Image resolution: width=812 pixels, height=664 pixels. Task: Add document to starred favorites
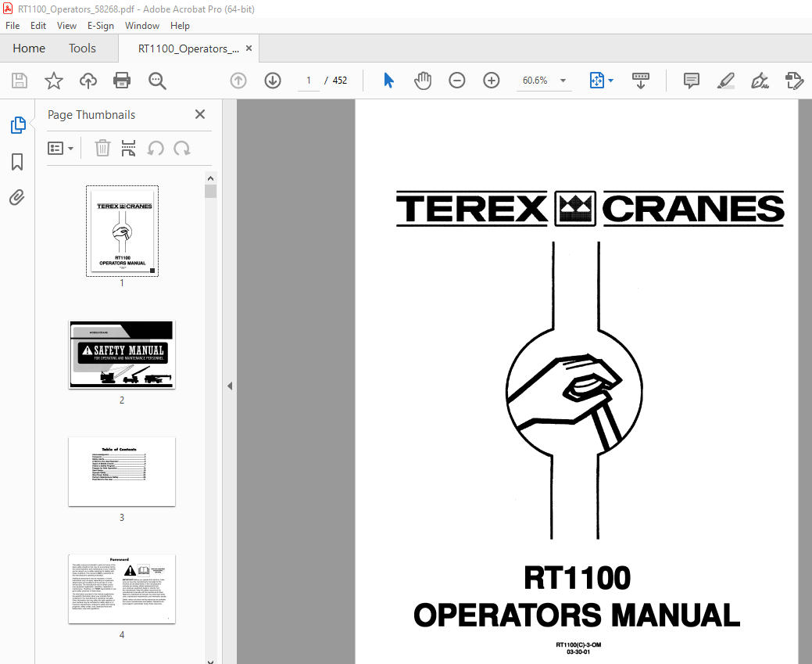pyautogui.click(x=54, y=81)
